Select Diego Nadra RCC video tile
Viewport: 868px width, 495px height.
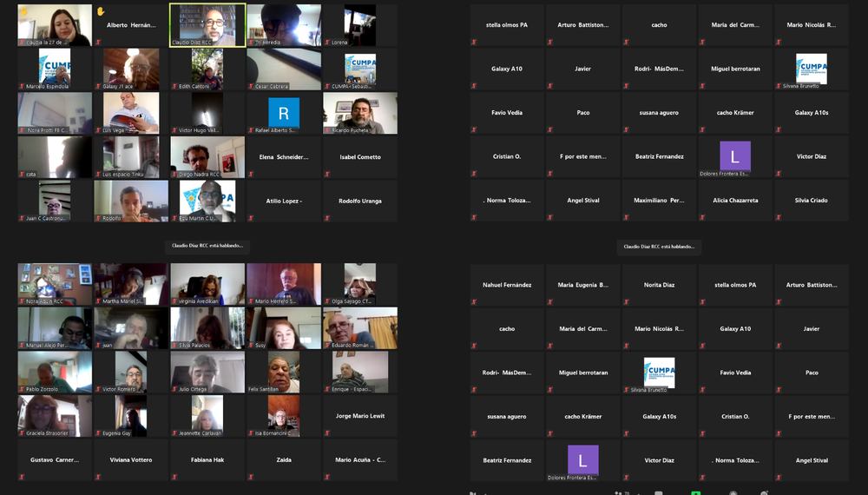tap(207, 156)
